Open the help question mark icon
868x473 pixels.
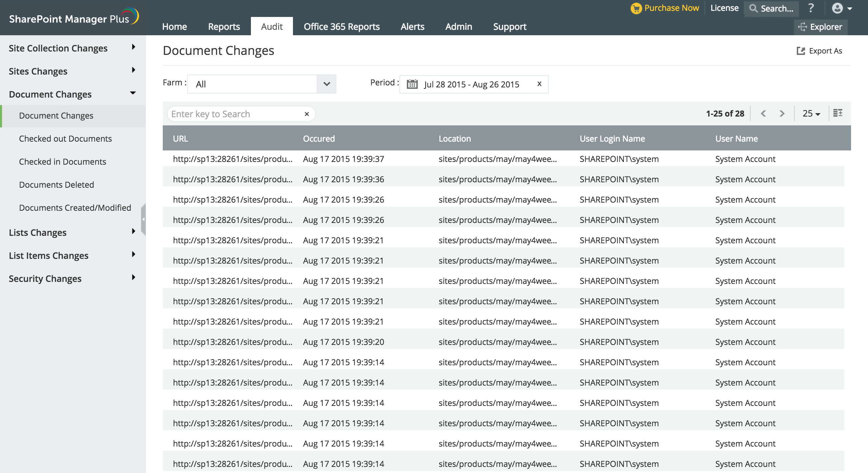click(x=811, y=8)
